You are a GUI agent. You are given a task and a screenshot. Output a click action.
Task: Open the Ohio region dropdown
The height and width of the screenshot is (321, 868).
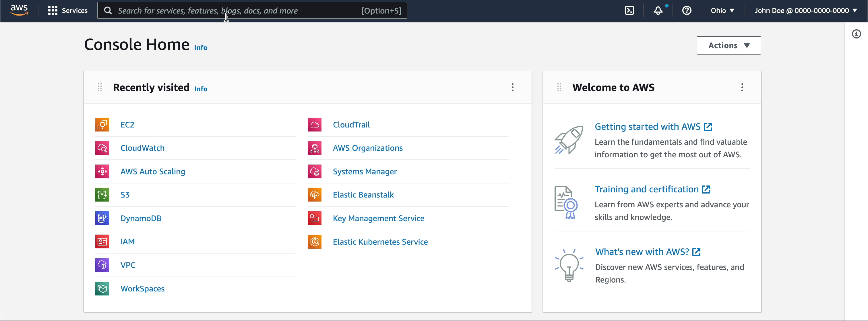click(722, 10)
